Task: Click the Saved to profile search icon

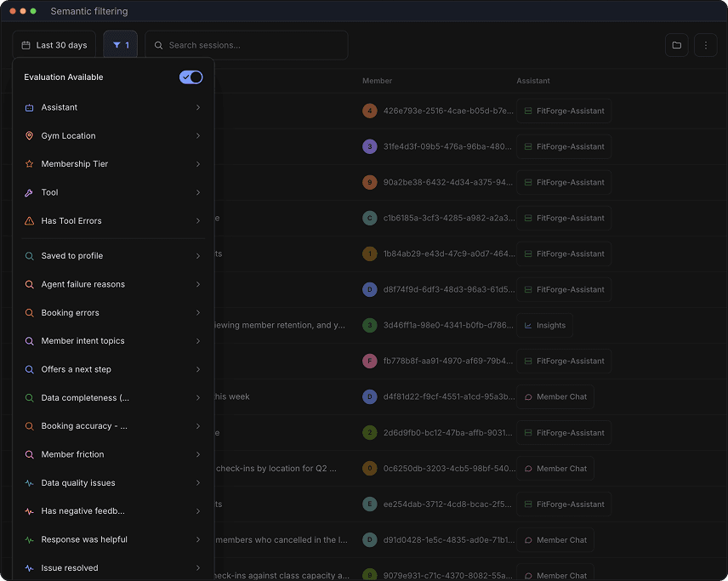Action: coord(29,256)
